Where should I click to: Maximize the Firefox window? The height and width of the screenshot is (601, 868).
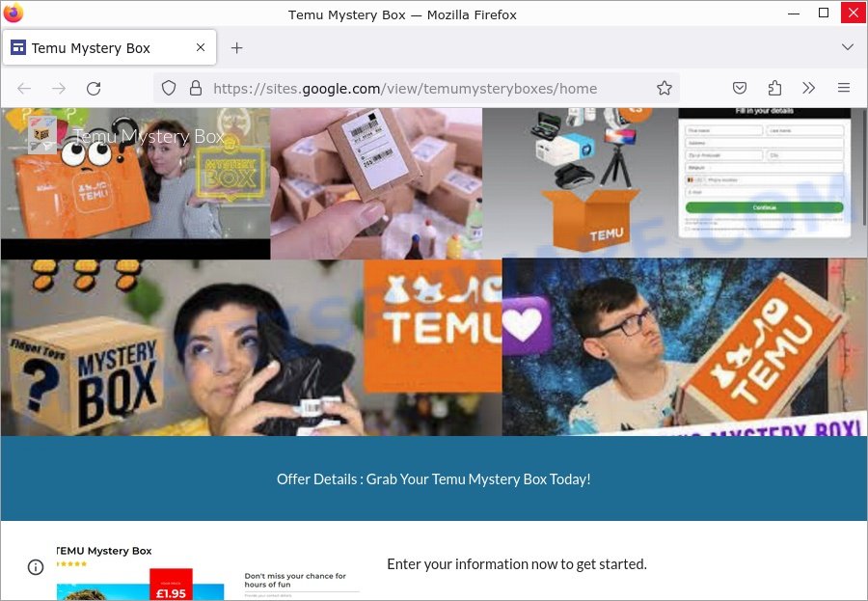tap(824, 13)
